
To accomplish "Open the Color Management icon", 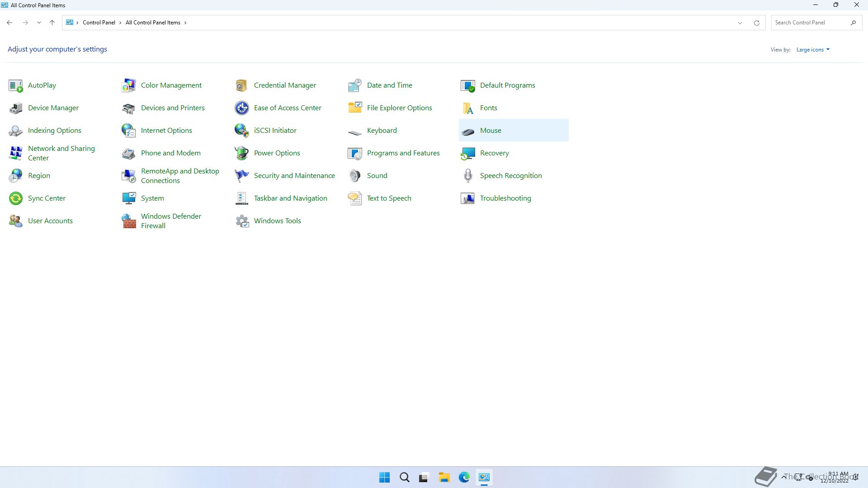I will click(x=129, y=85).
